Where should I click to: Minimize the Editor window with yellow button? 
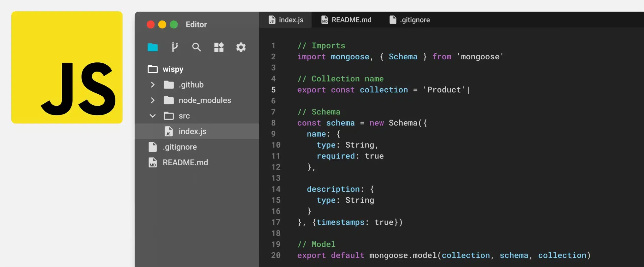pos(162,25)
